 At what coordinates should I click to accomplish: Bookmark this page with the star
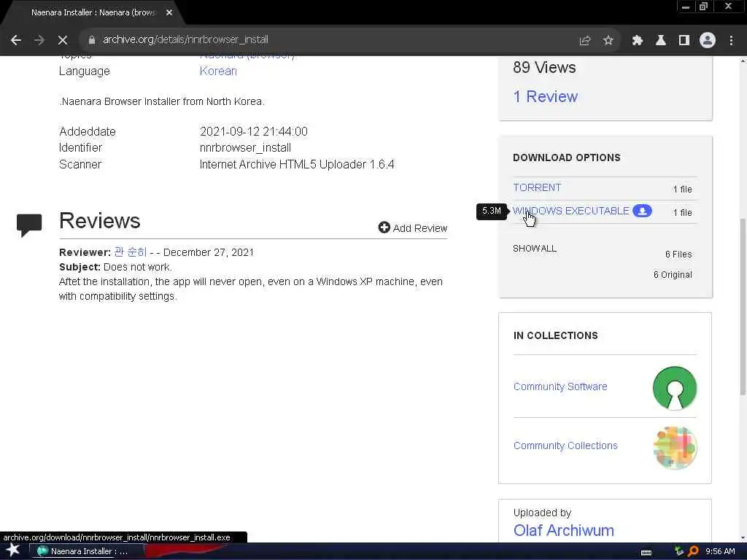pyautogui.click(x=608, y=41)
